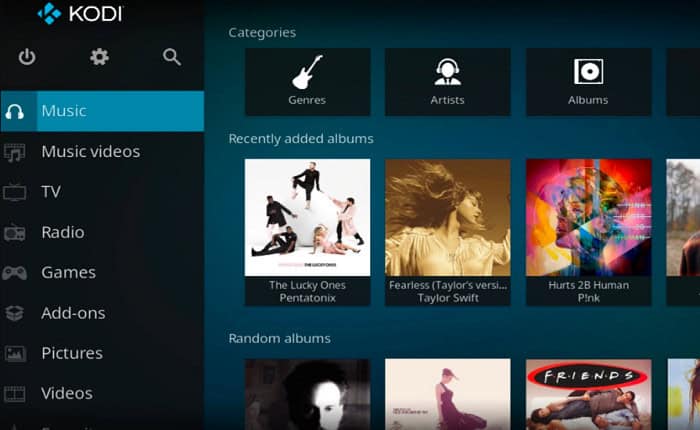Click the Music videos sidebar icon
Screen dimensions: 700x430
pyautogui.click(x=14, y=152)
